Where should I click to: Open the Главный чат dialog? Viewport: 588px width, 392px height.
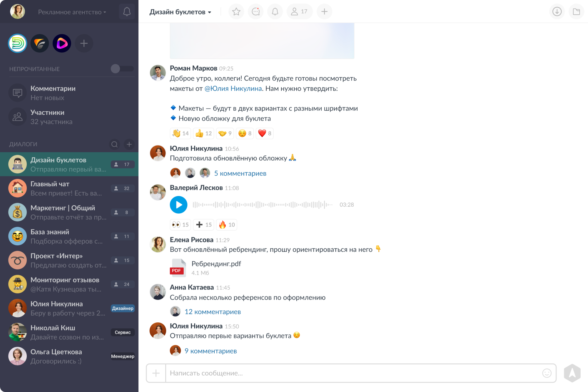69,188
